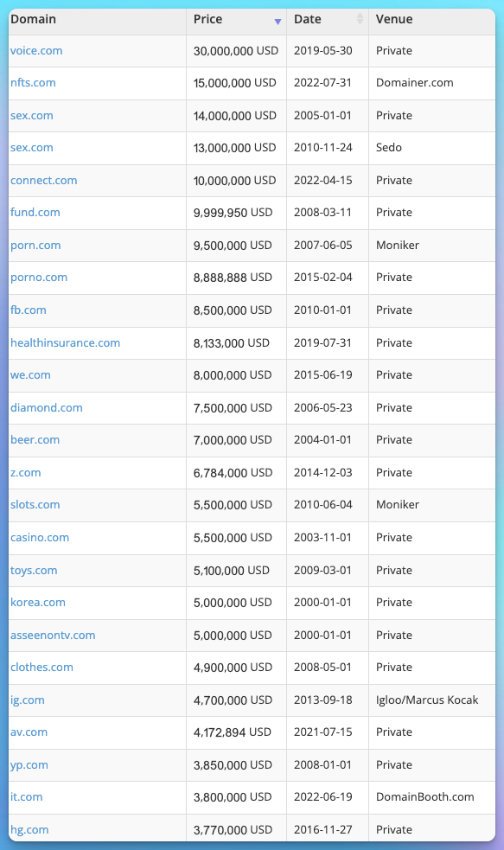Screen dimensions: 504x850
Task: Select the 13,000,000 USD price cell
Action: click(x=234, y=148)
